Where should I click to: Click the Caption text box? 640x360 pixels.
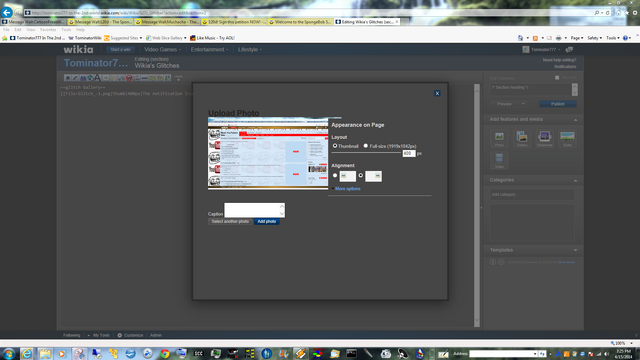[x=254, y=210]
